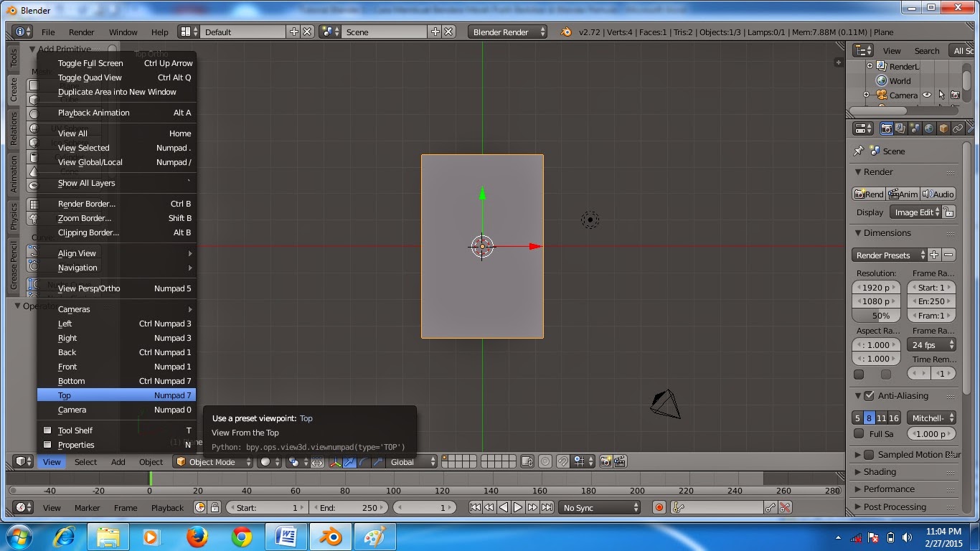Open the Align View submenu
980x551 pixels.
(x=116, y=253)
